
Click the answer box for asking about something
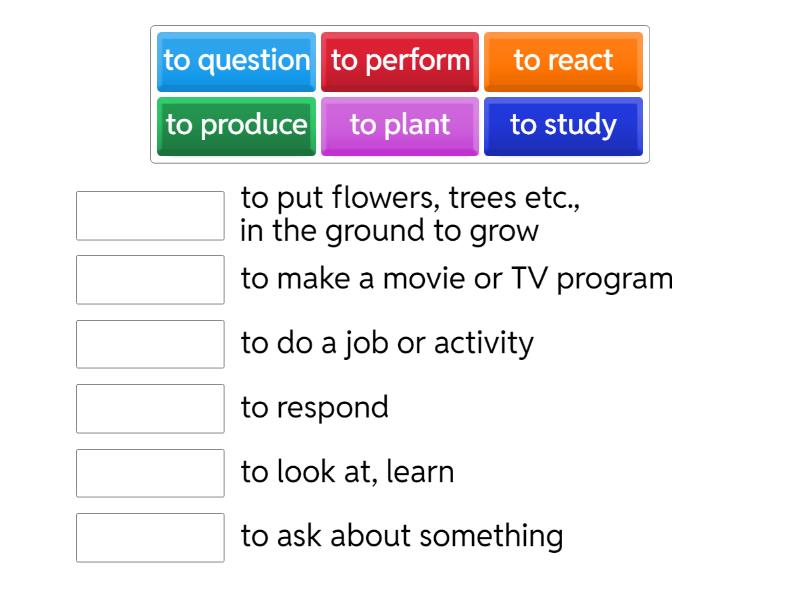pos(150,538)
